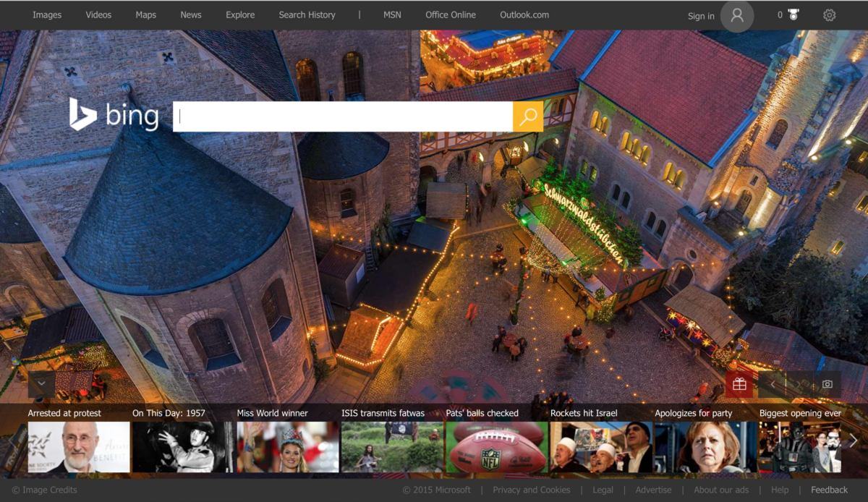868x502 pixels.
Task: Open Explore in top navigation
Action: [240, 14]
